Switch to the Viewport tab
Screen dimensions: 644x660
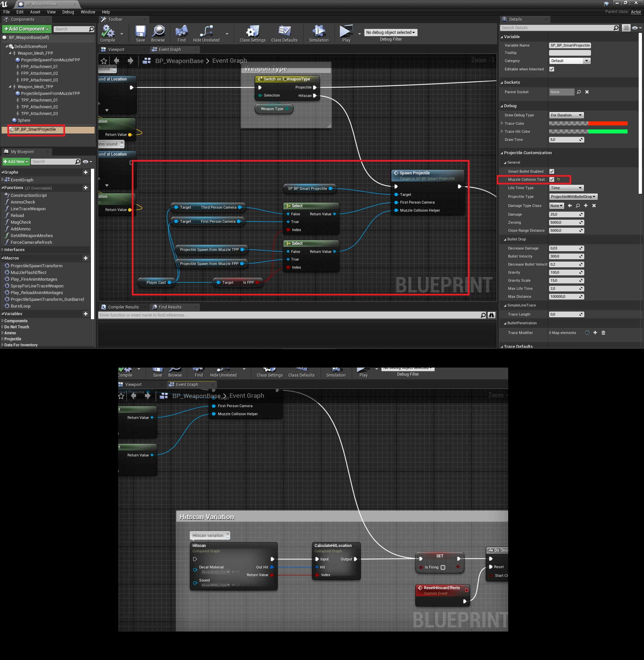pyautogui.click(x=116, y=49)
